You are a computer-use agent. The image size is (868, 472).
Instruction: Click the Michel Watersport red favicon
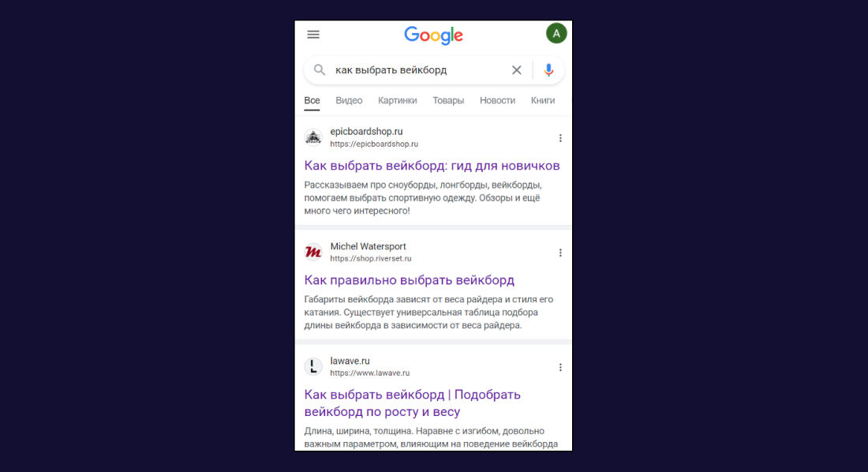[x=313, y=252]
